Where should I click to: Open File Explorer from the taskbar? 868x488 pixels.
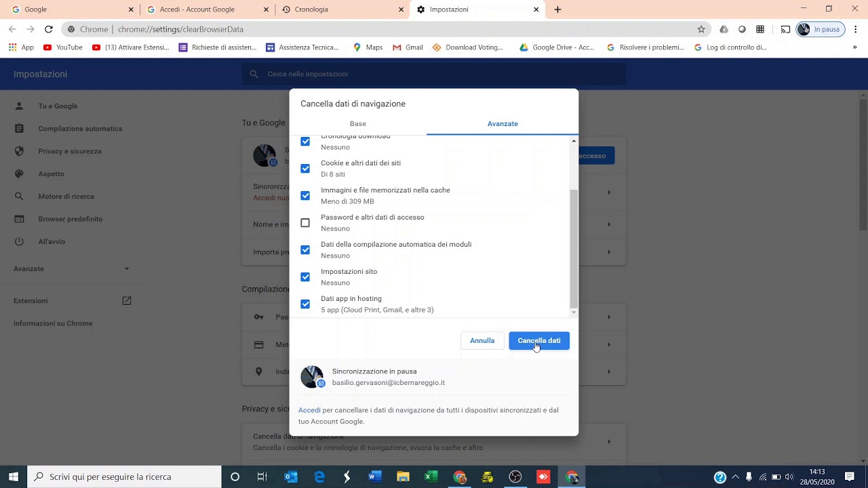[403, 477]
